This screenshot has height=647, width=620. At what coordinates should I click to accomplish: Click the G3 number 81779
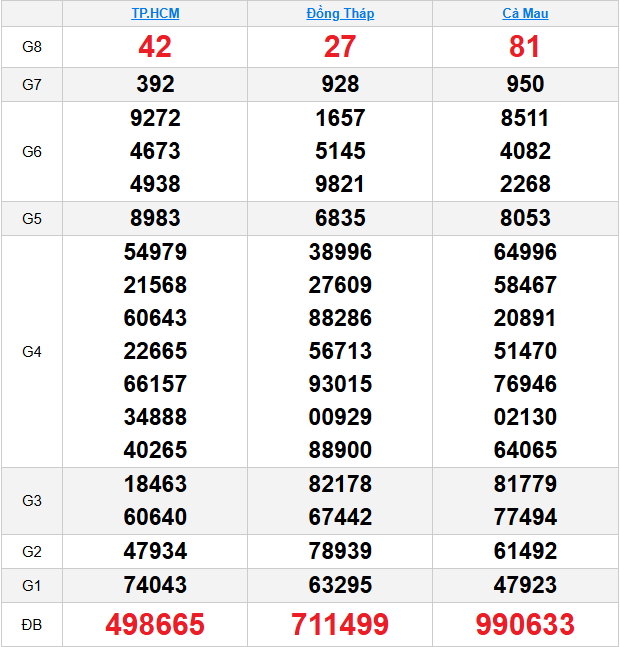pyautogui.click(x=525, y=484)
